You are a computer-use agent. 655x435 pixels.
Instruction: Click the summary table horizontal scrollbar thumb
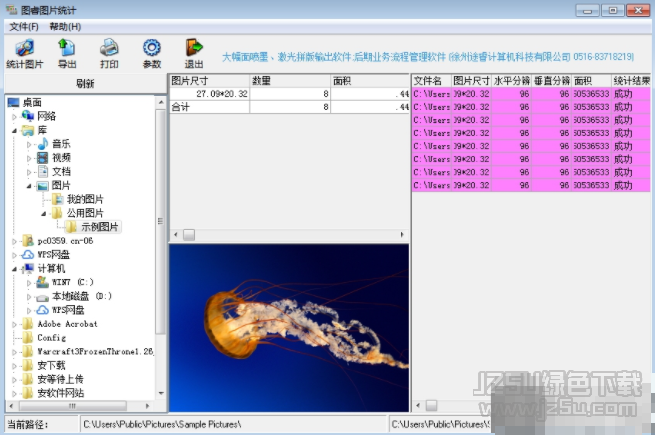[189, 235]
